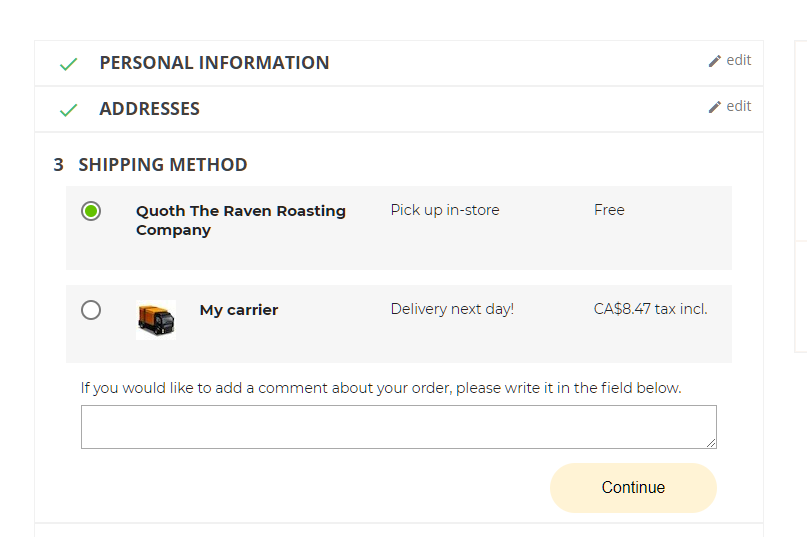Expand the Addresses step
Screen dimensions: 807x537
150,109
